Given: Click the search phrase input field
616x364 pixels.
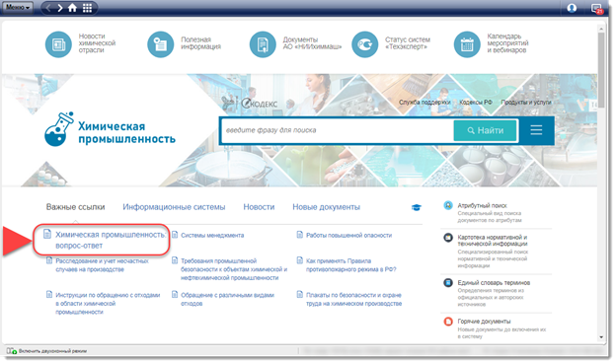Looking at the screenshot, I should tap(337, 130).
